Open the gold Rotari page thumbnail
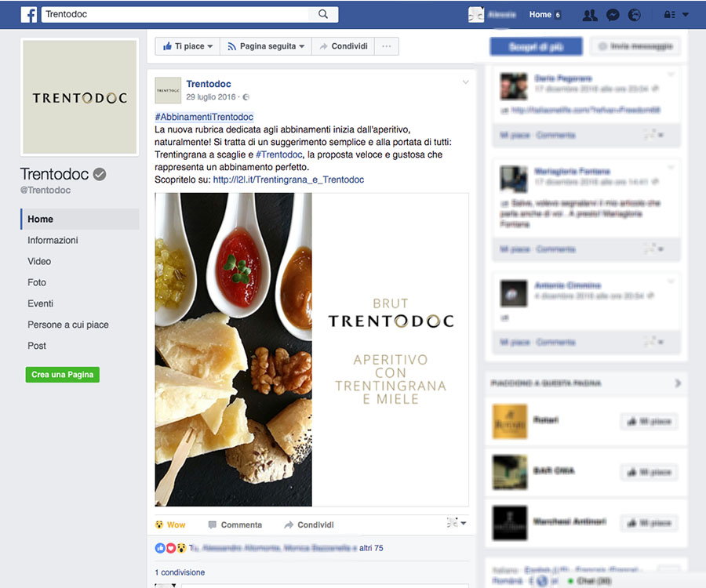Viewport: 706px width, 588px height. click(x=510, y=422)
